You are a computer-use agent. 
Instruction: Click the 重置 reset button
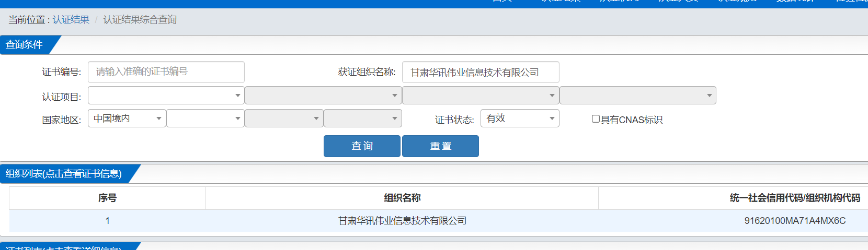coord(440,146)
